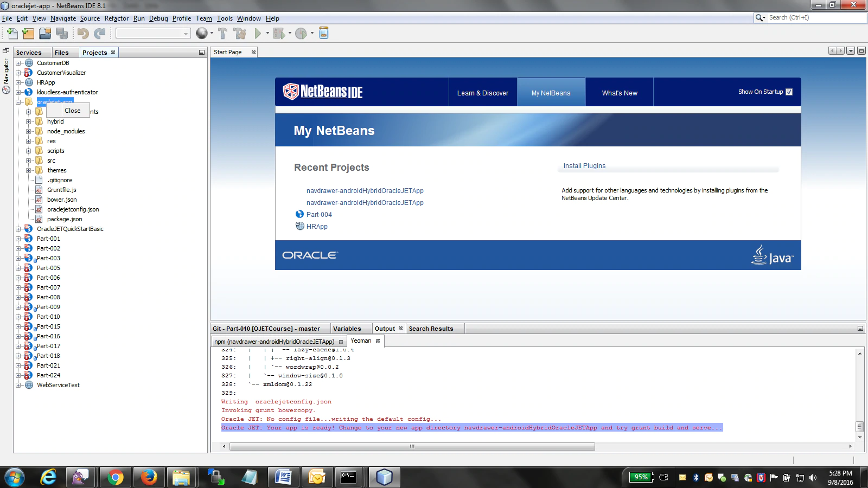Select the Gruntfile.js file
Viewport: 868px width, 488px height.
pos(61,190)
